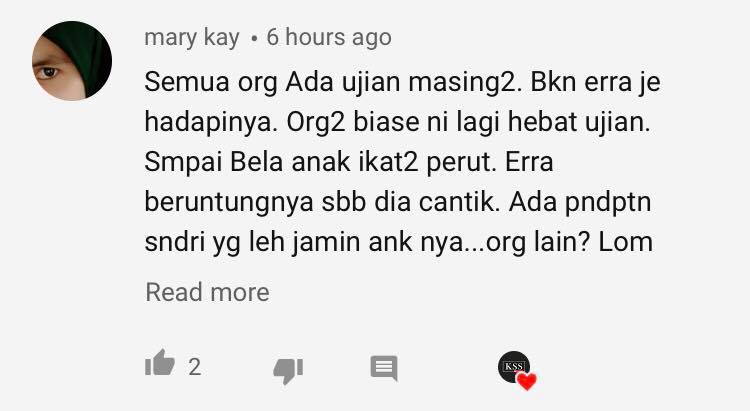Click the last visible line starting "sndri yg leh"

click(x=398, y=242)
